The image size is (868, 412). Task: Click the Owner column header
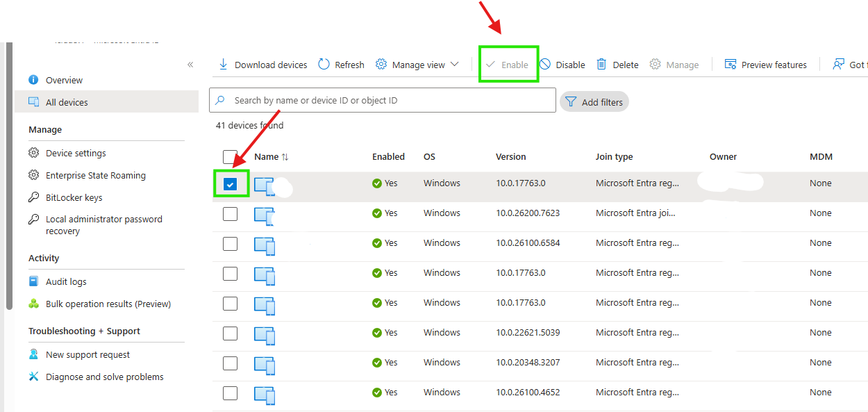[x=723, y=156]
